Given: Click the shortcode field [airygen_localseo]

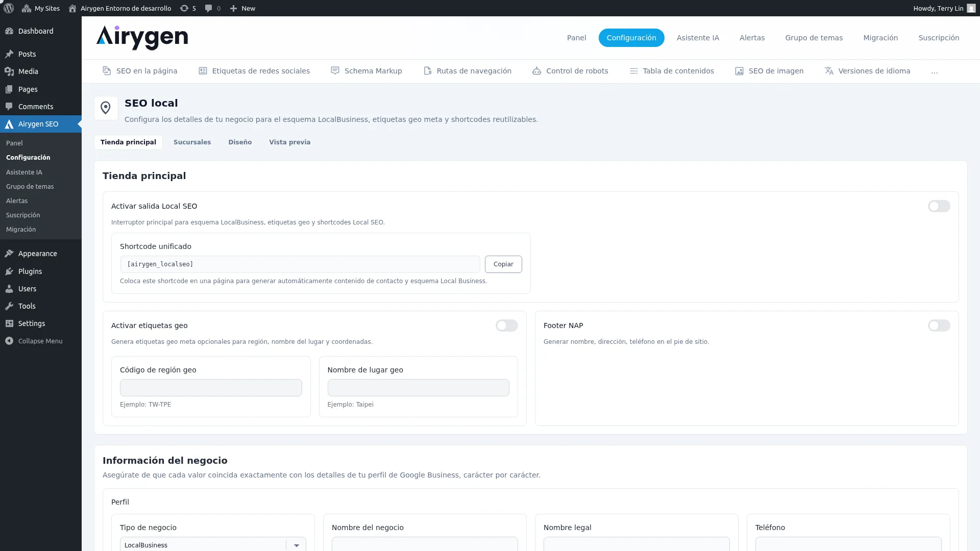Looking at the screenshot, I should [300, 264].
